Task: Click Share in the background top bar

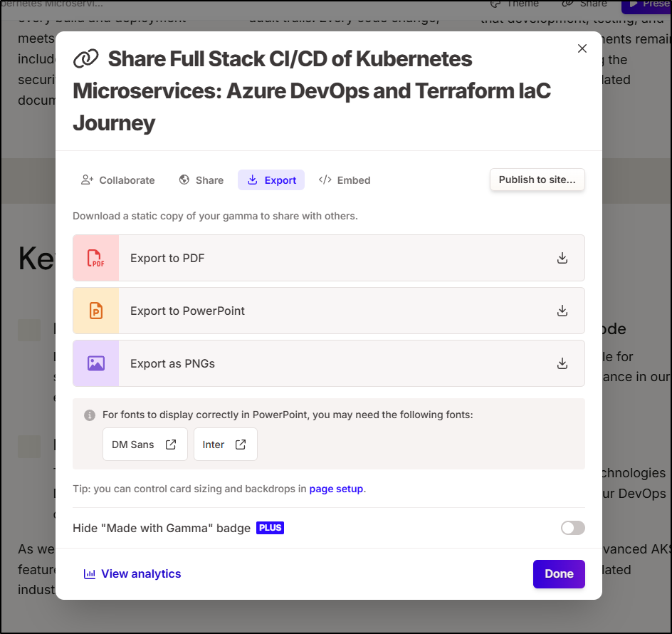Action: pyautogui.click(x=584, y=4)
